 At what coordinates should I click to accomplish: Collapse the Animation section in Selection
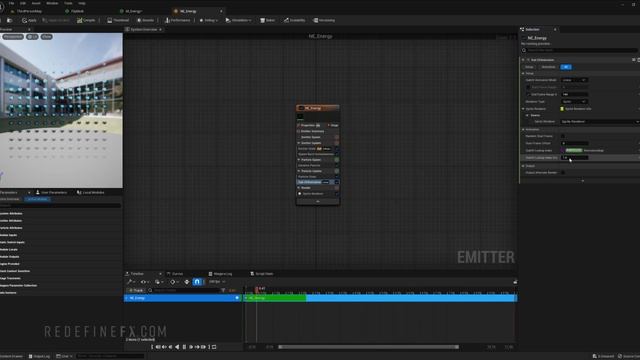click(523, 129)
